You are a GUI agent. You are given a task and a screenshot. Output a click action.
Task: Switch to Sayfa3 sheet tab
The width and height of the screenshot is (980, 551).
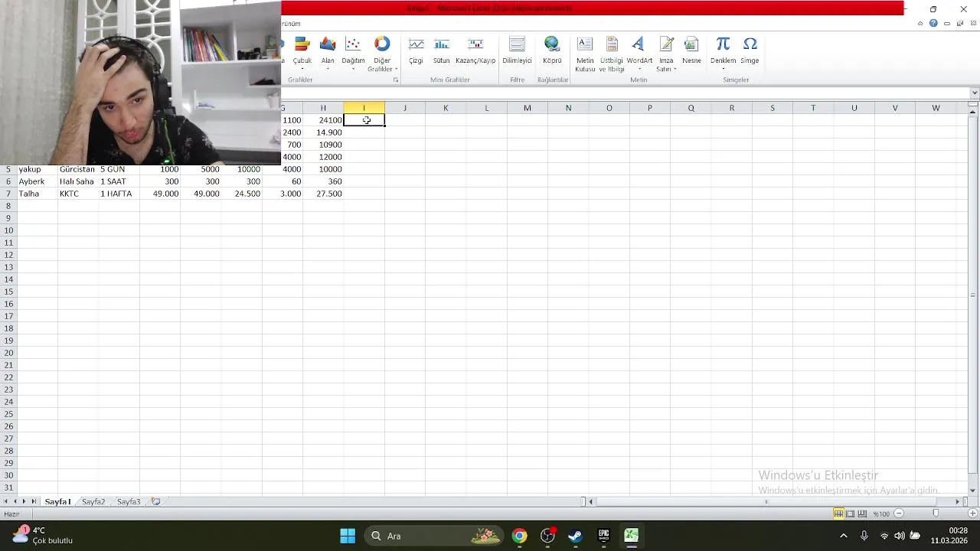(x=129, y=502)
